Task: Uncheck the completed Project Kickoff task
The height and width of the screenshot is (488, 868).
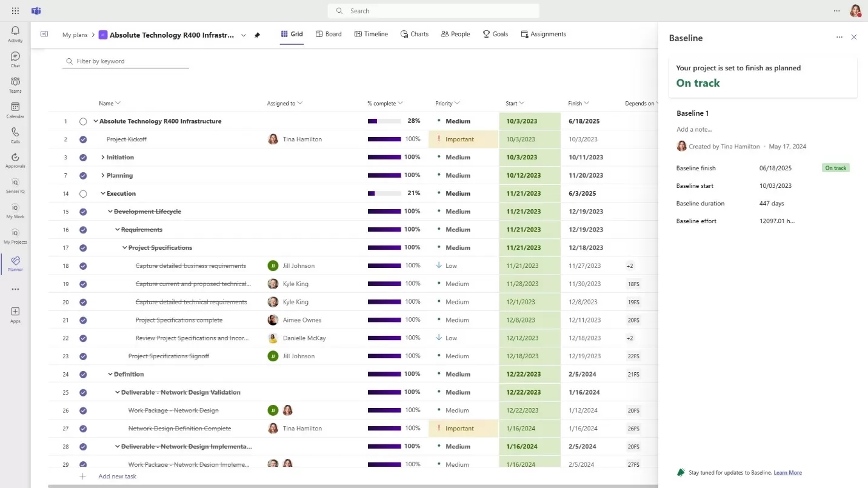Action: point(83,139)
